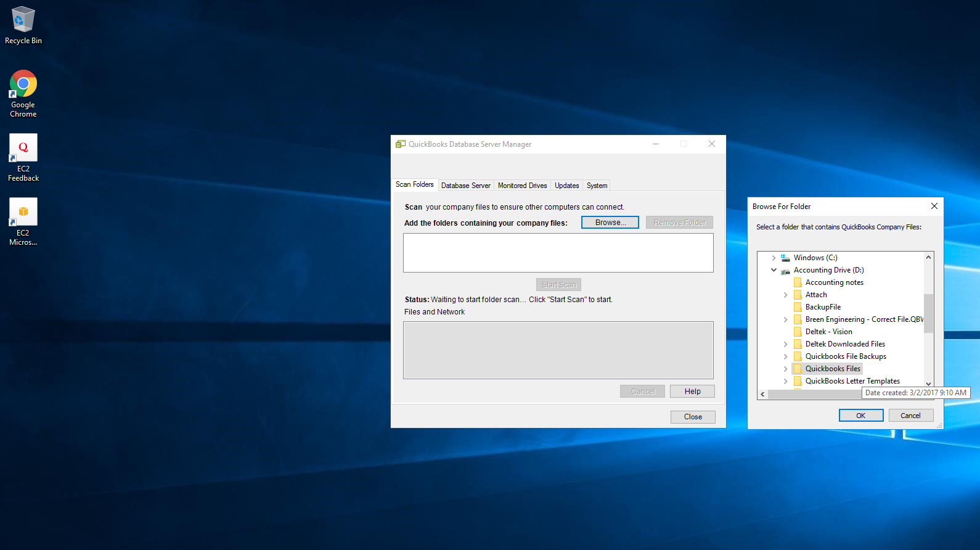Click the Accounting notes folder icon
Screen dimensions: 980x550
(798, 282)
